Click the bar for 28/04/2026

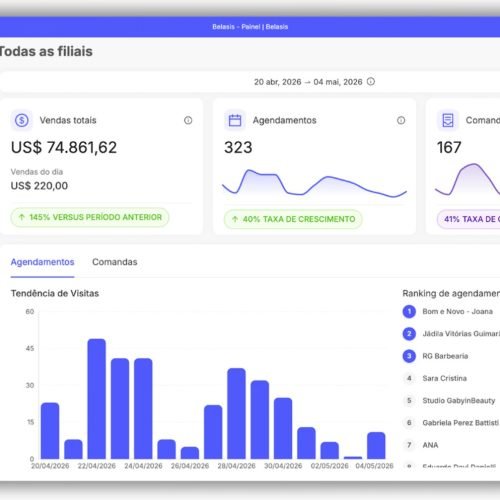pos(236,413)
